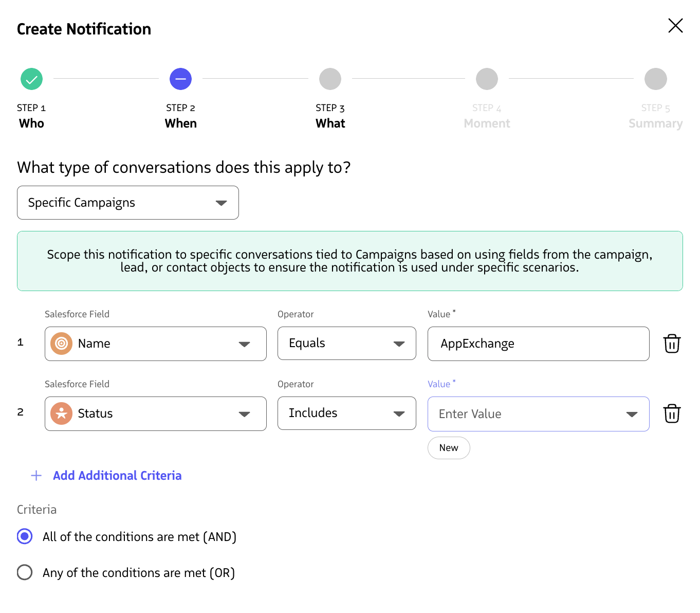The height and width of the screenshot is (613, 700).
Task: Delete the Status criteria row
Action: (672, 413)
